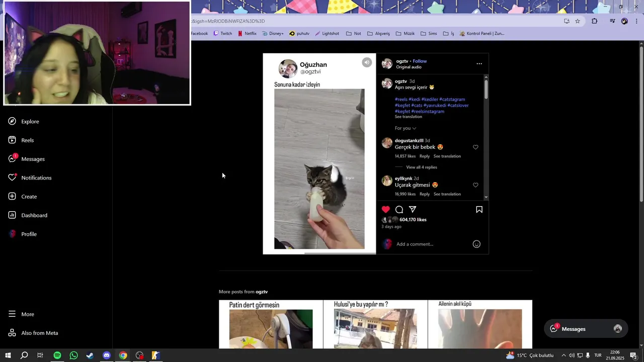Expand the Müzik bookmarks folder
644x362 pixels.
405,34
